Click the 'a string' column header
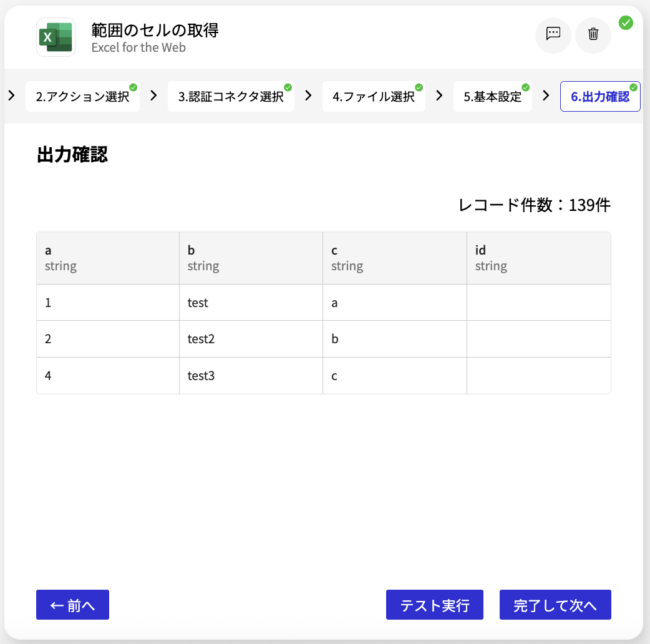 [108, 258]
